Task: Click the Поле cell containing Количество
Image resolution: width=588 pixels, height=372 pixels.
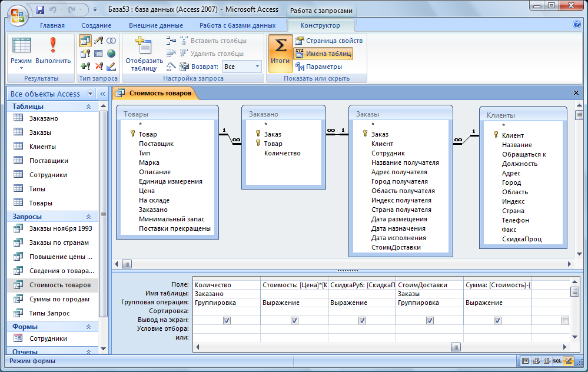Action: point(227,285)
